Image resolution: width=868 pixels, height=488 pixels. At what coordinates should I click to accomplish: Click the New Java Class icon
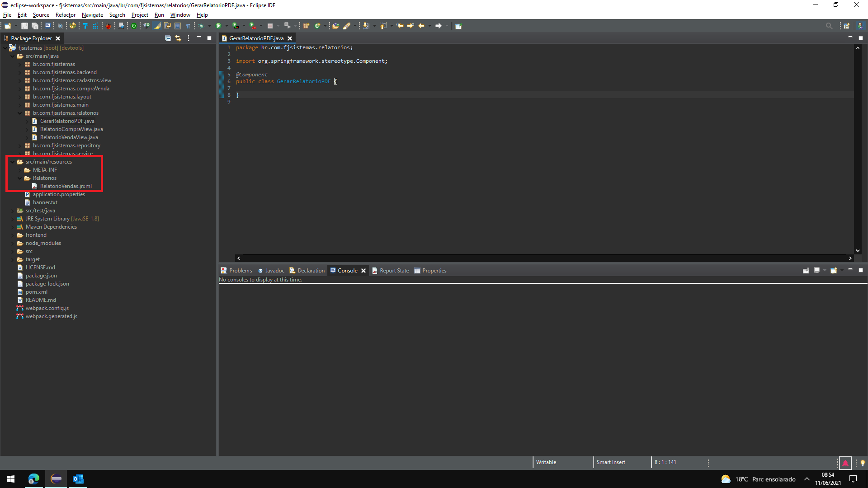pos(317,26)
